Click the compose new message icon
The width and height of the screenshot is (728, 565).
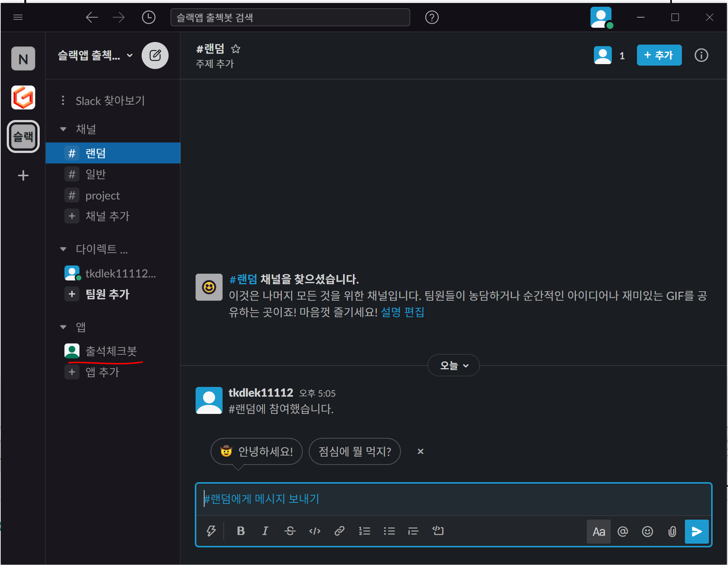(x=155, y=55)
